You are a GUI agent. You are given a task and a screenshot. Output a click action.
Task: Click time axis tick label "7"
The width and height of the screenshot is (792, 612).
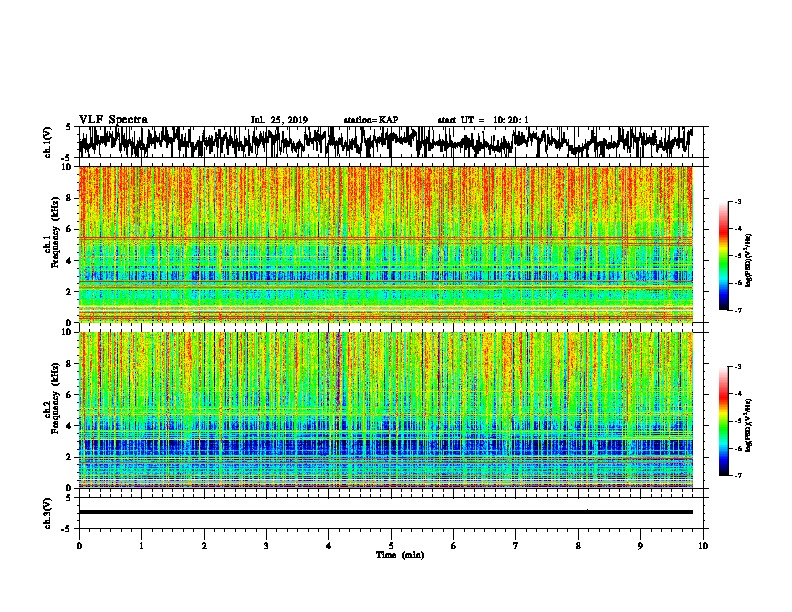(x=516, y=546)
